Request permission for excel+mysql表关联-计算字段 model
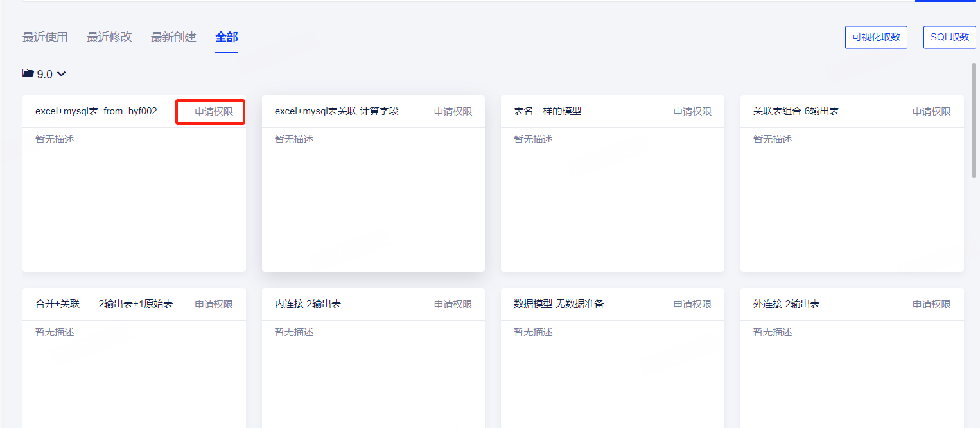The height and width of the screenshot is (428, 980). pos(453,112)
